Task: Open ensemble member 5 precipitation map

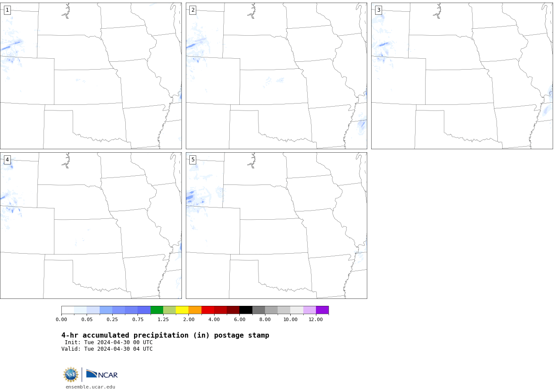Action: pos(276,225)
